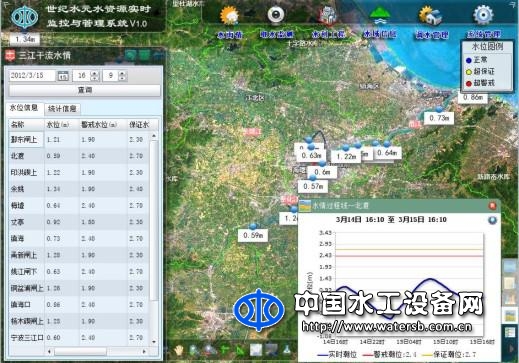Click the 0.86m water level label

tap(473, 97)
